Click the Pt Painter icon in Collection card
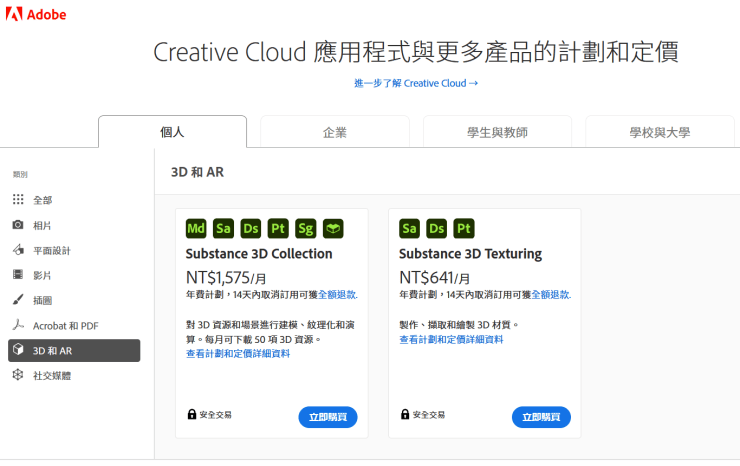The image size is (740, 466). click(278, 229)
